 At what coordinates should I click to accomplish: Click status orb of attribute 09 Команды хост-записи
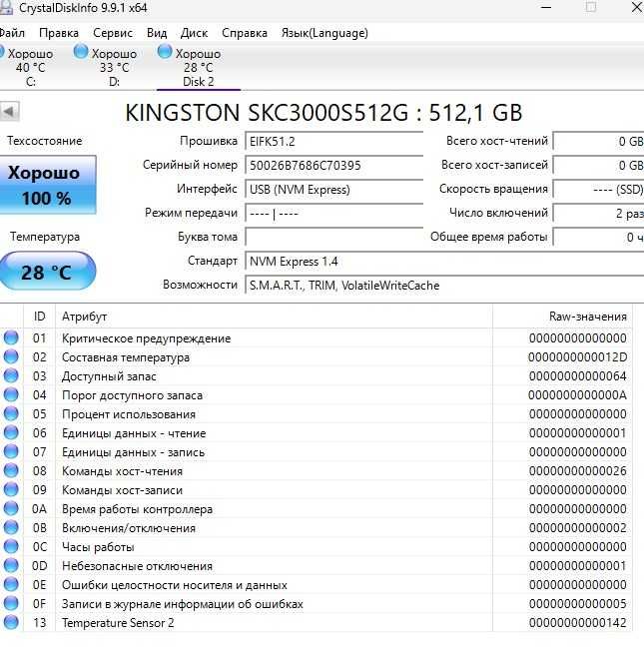pos(11,489)
